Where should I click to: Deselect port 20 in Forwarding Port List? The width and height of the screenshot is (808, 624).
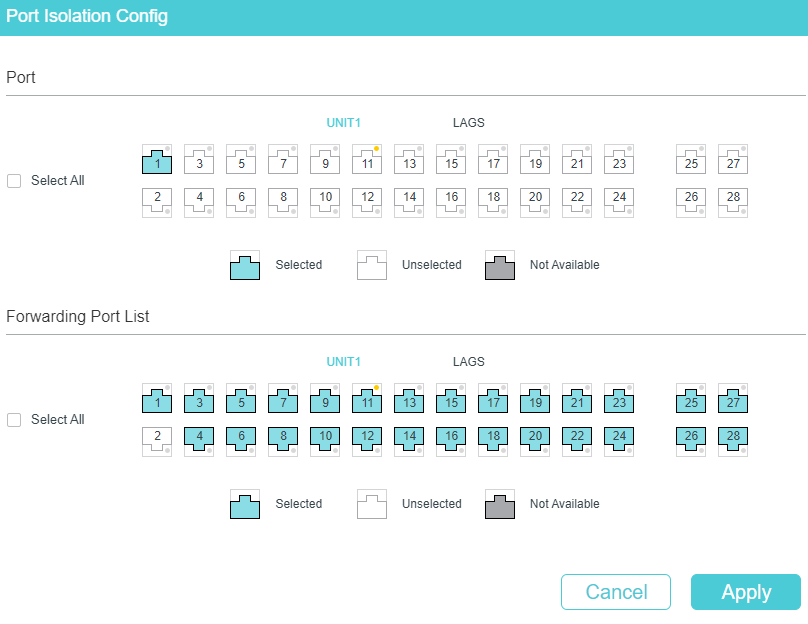(x=535, y=441)
